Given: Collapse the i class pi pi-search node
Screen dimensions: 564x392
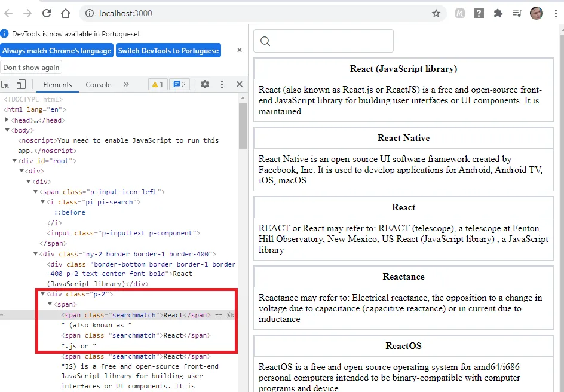Looking at the screenshot, I should pos(42,202).
